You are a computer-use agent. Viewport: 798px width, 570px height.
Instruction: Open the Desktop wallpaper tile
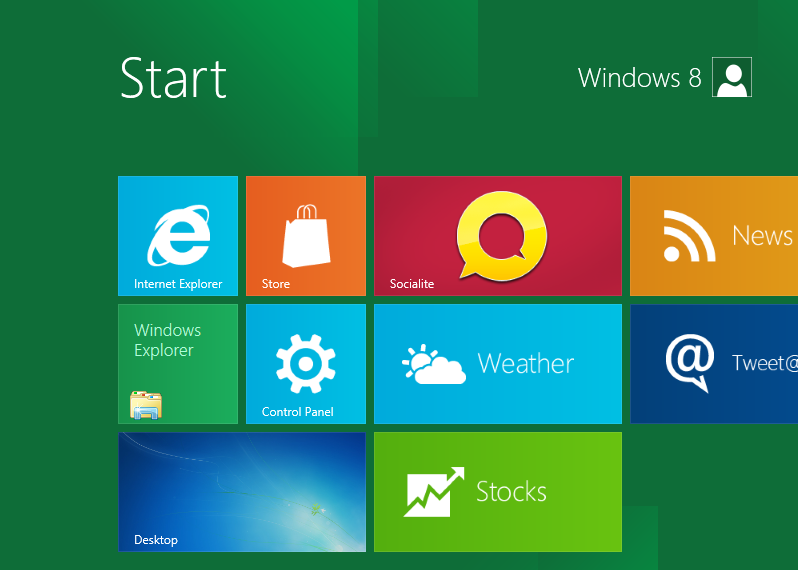(x=242, y=492)
